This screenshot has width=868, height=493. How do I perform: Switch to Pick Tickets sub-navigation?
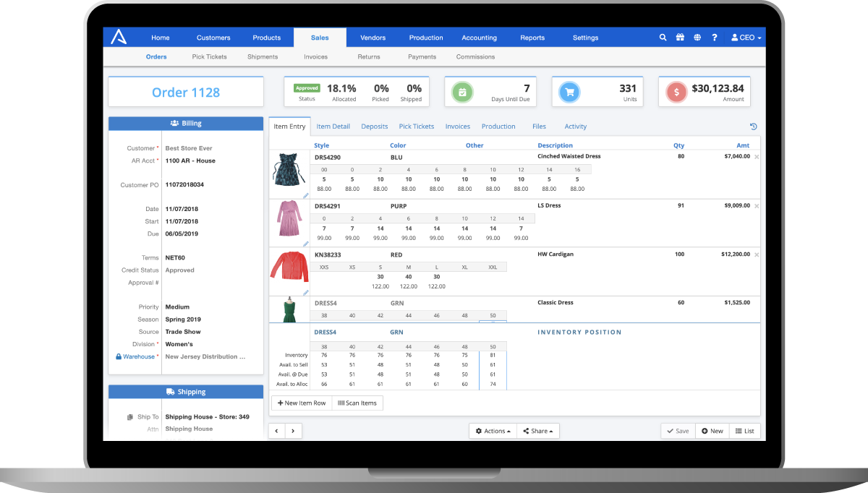pos(209,57)
